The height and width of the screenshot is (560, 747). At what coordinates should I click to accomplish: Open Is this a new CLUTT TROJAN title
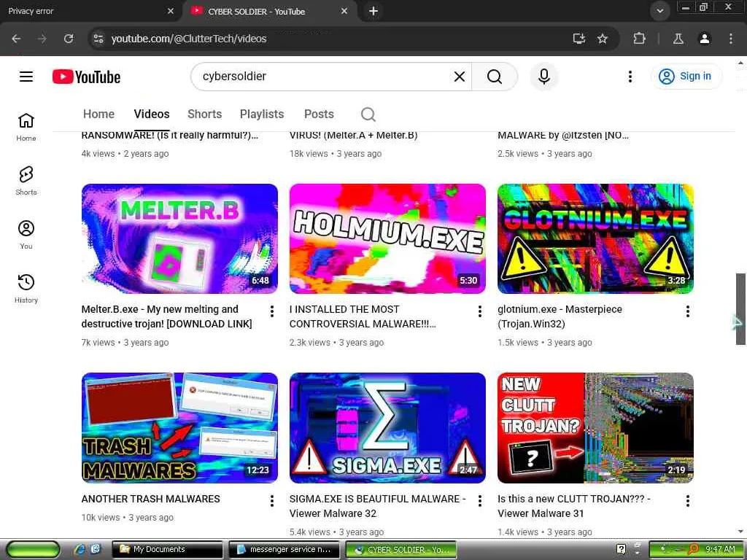click(x=573, y=506)
